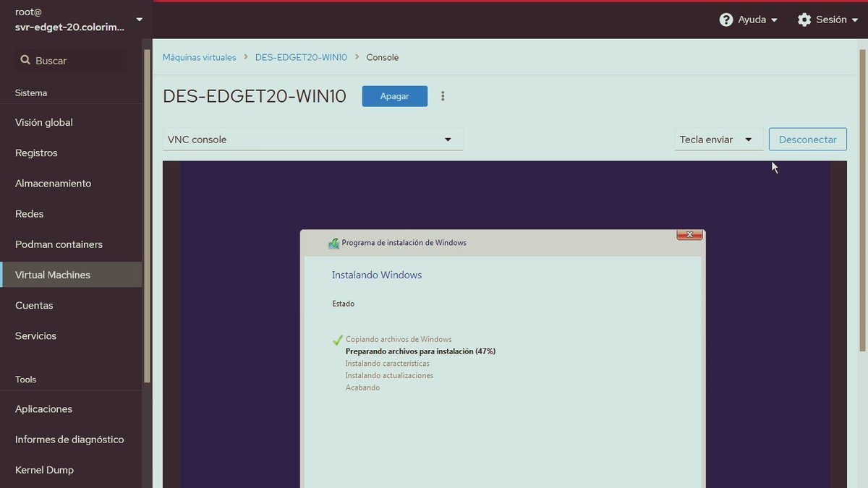868x488 pixels.
Task: Click the Estado label in installer
Action: 343,304
